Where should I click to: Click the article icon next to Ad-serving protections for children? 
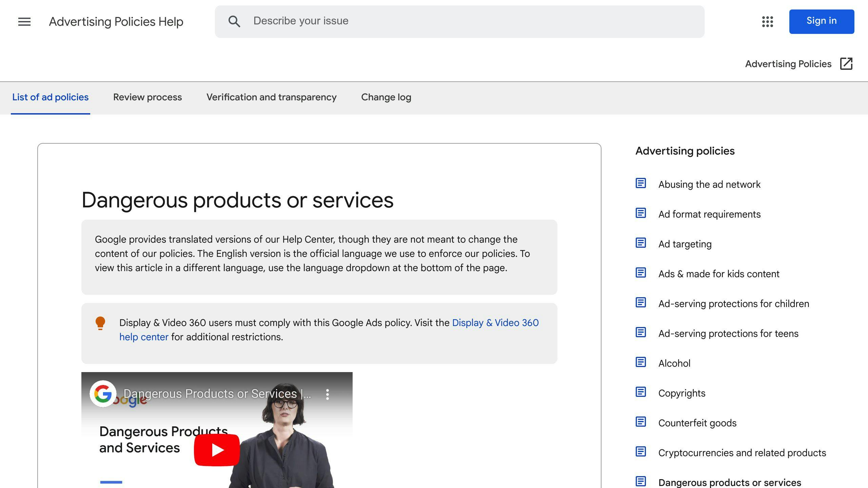pos(640,303)
